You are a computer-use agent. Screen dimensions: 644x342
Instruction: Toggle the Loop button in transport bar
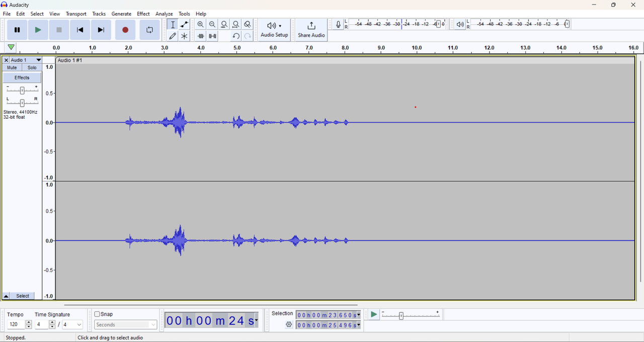pyautogui.click(x=149, y=30)
